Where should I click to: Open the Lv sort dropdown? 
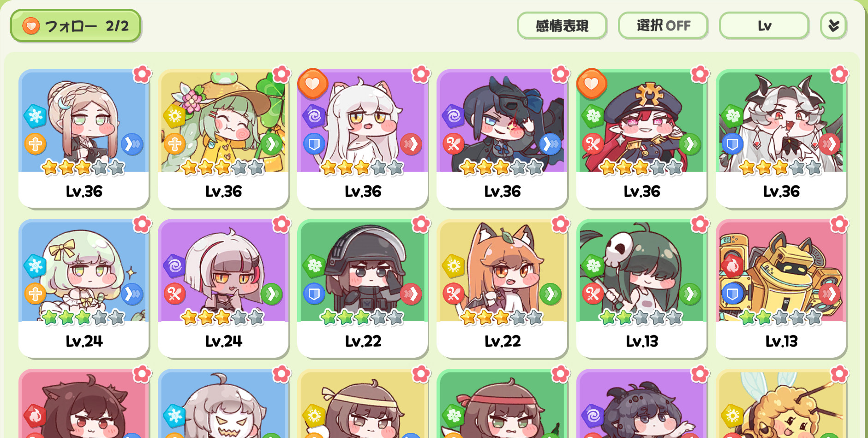point(764,25)
